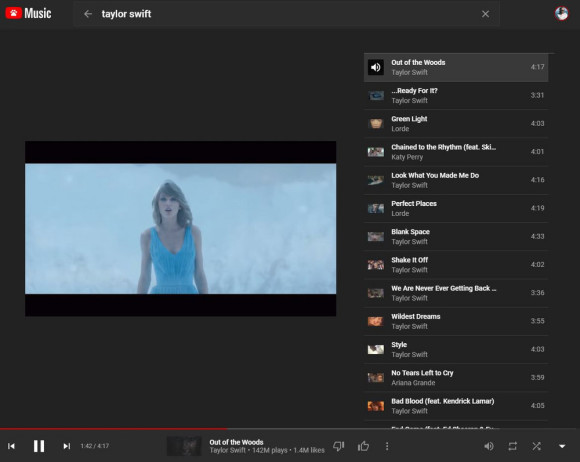Click the now-playing speaker icon in queue

pos(375,67)
